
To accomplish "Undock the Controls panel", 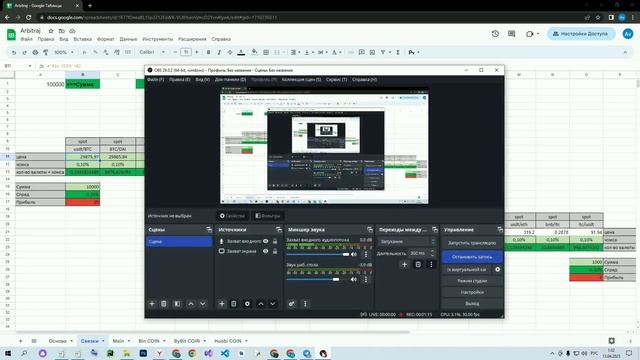I will [x=500, y=230].
